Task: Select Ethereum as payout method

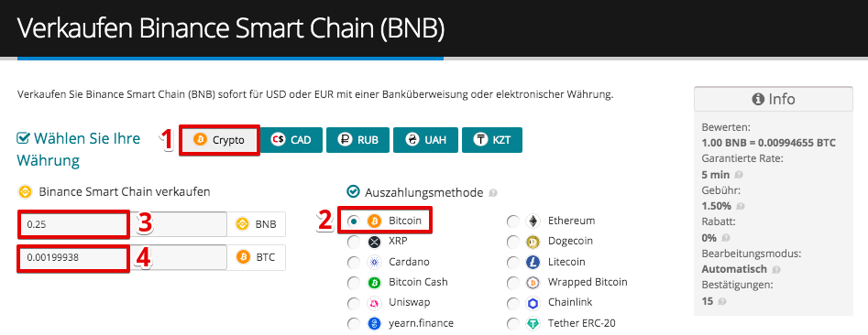Action: tap(513, 222)
